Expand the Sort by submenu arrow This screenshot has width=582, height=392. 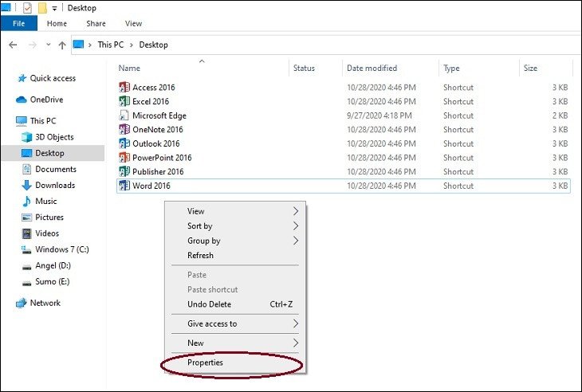pyautogui.click(x=296, y=225)
